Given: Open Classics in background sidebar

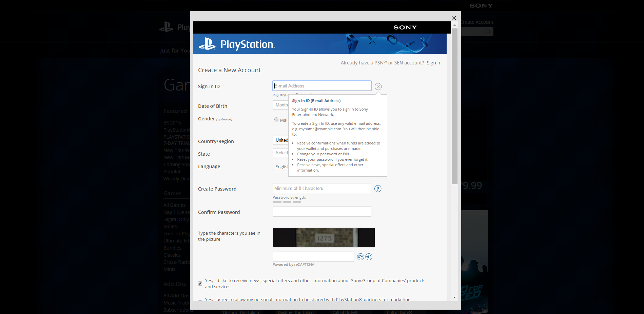Looking at the screenshot, I should pyautogui.click(x=172, y=255).
